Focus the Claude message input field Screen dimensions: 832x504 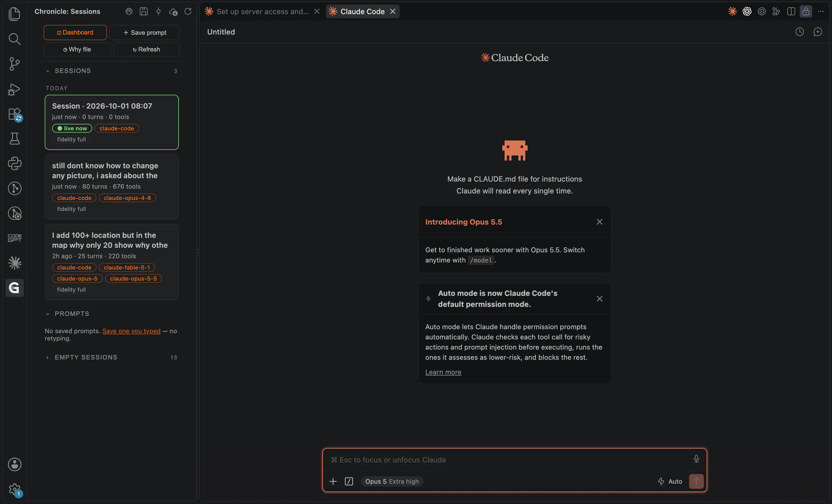pyautogui.click(x=510, y=460)
